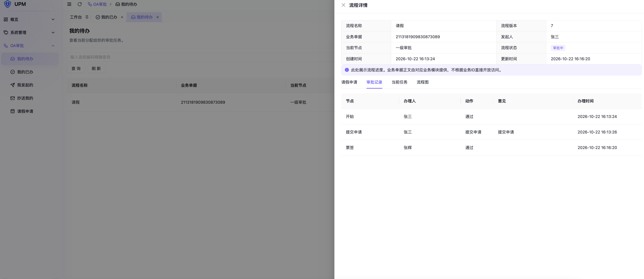The image size is (644, 279).
Task: Click timestamp 2026-10-22 16:13:26
Action: 597,132
